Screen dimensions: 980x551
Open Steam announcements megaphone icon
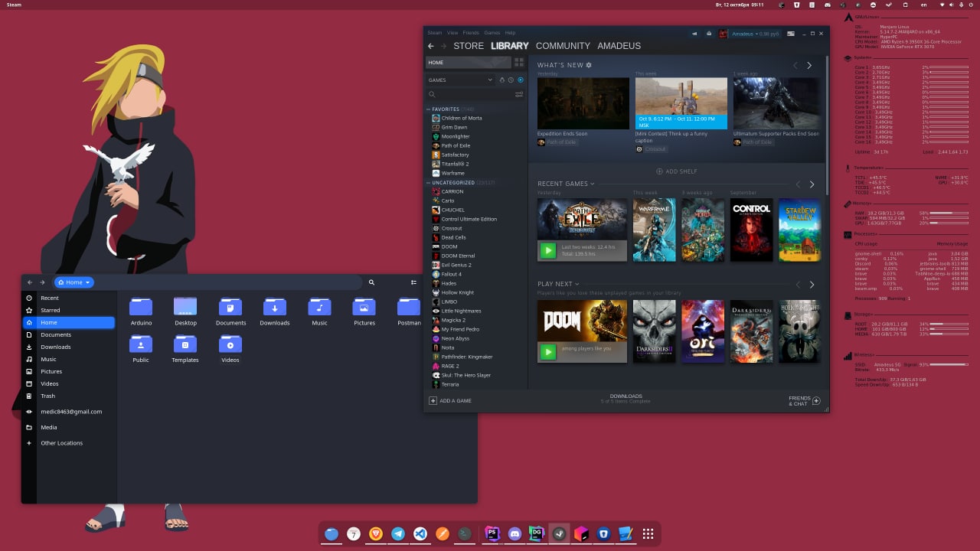695,34
